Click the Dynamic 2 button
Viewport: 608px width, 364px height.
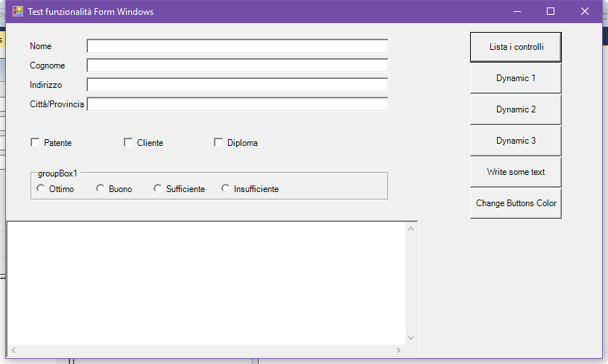pos(516,109)
